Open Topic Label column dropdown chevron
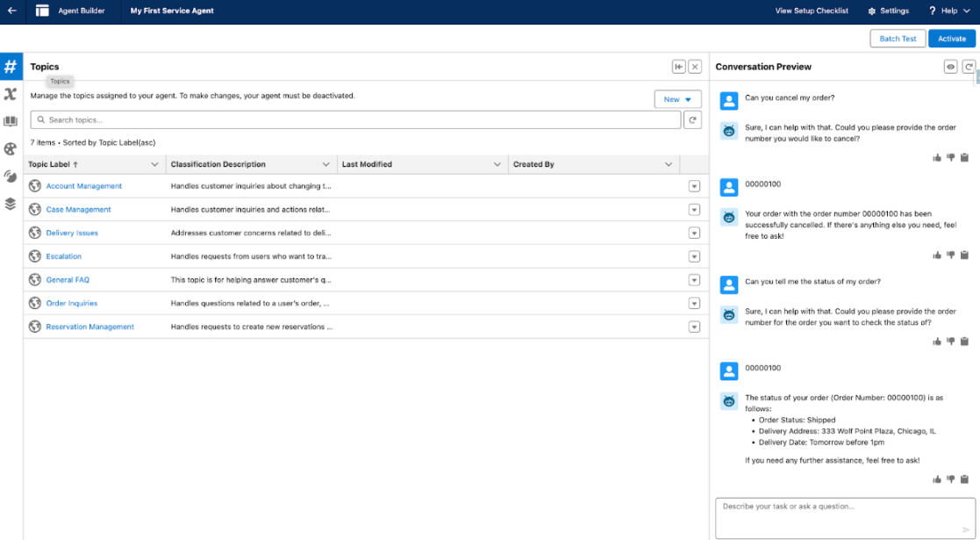 (x=155, y=164)
